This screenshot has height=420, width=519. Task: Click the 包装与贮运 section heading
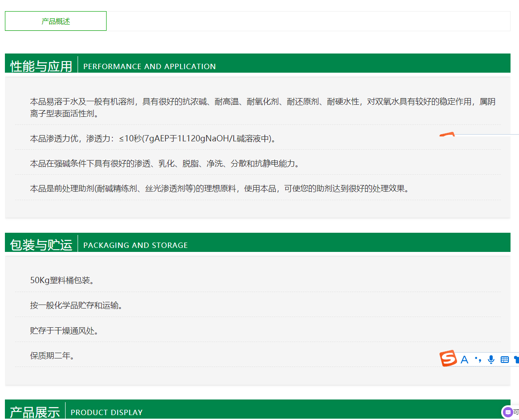[41, 245]
